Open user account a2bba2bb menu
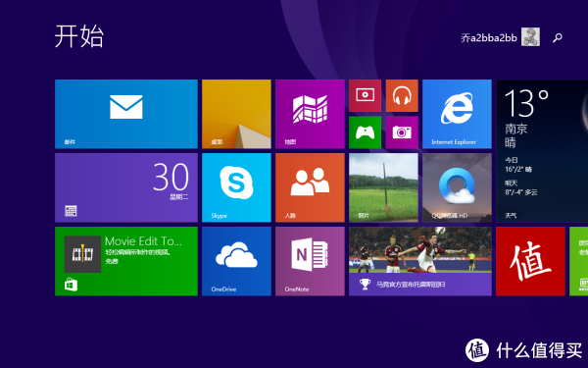Screen dimensions: 588x368 pyautogui.click(x=500, y=37)
